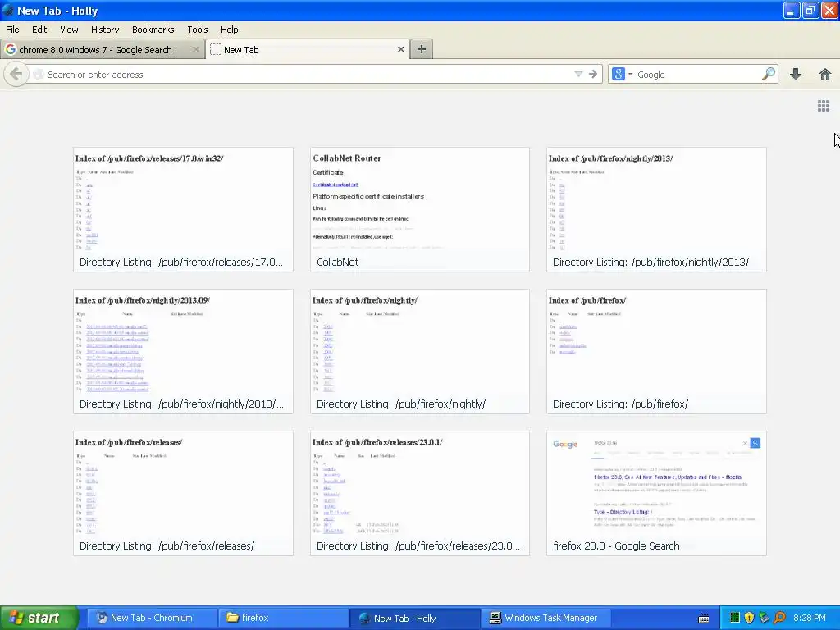Switch to chrome 8.0 windows 7 tab

point(103,50)
